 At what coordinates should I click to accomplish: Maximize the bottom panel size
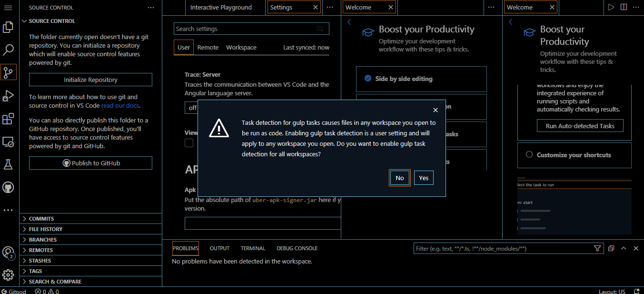pyautogui.click(x=623, y=248)
